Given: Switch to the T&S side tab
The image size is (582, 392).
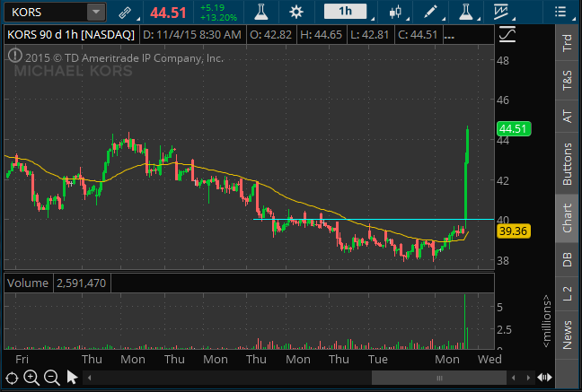Looking at the screenshot, I should pos(567,80).
